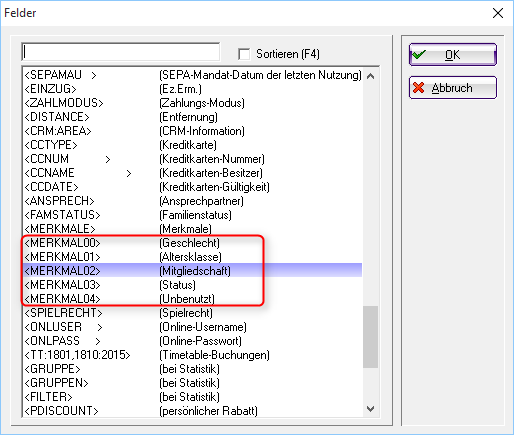Click the scroll up arrow of list
The width and height of the screenshot is (514, 435).
click(x=370, y=76)
